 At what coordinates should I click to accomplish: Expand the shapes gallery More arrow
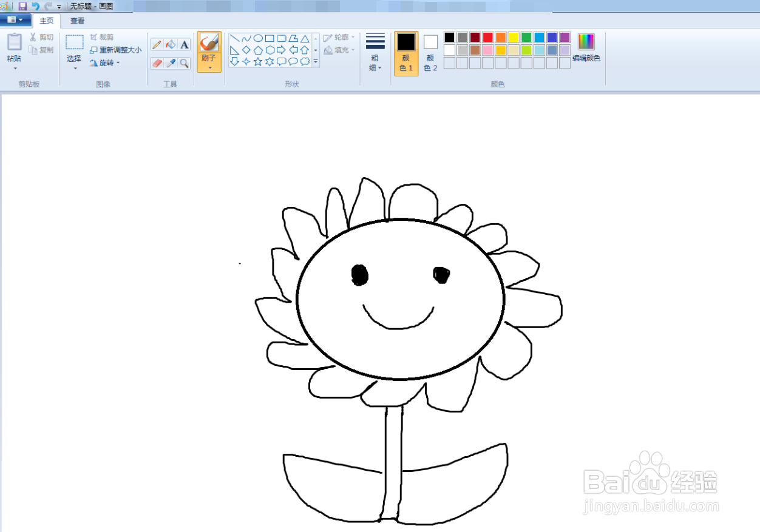(x=316, y=61)
